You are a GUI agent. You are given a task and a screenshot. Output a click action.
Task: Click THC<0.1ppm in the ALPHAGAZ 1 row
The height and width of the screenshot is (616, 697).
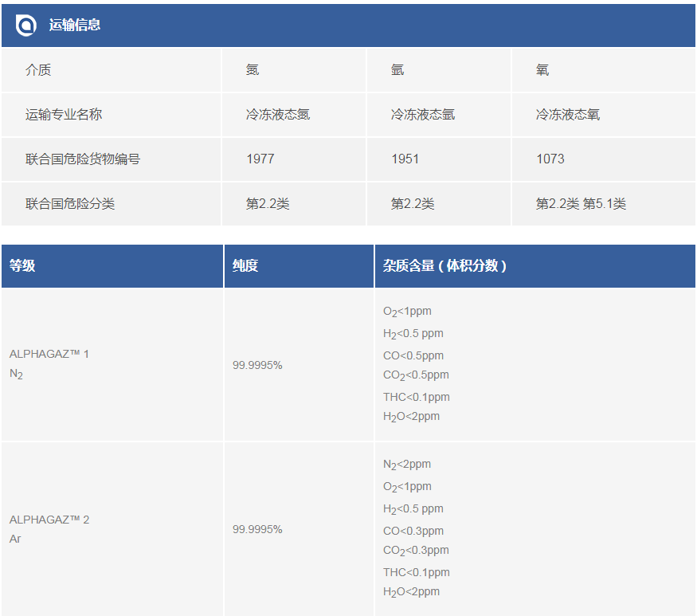(x=417, y=397)
